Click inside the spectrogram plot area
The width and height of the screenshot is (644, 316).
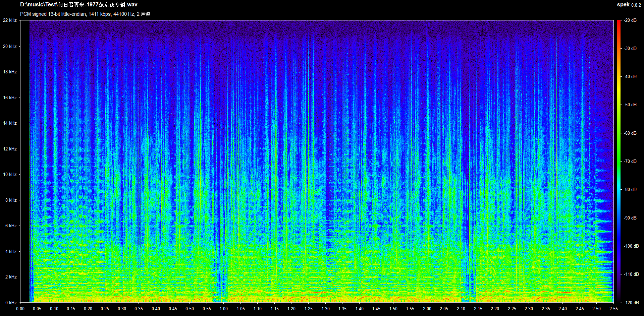pyautogui.click(x=317, y=162)
